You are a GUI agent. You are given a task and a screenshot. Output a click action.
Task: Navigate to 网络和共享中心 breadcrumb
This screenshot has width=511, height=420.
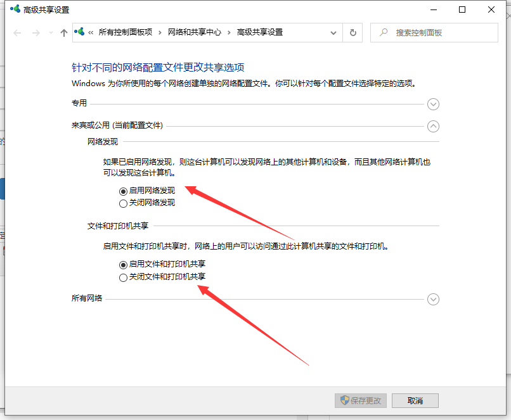pos(194,32)
